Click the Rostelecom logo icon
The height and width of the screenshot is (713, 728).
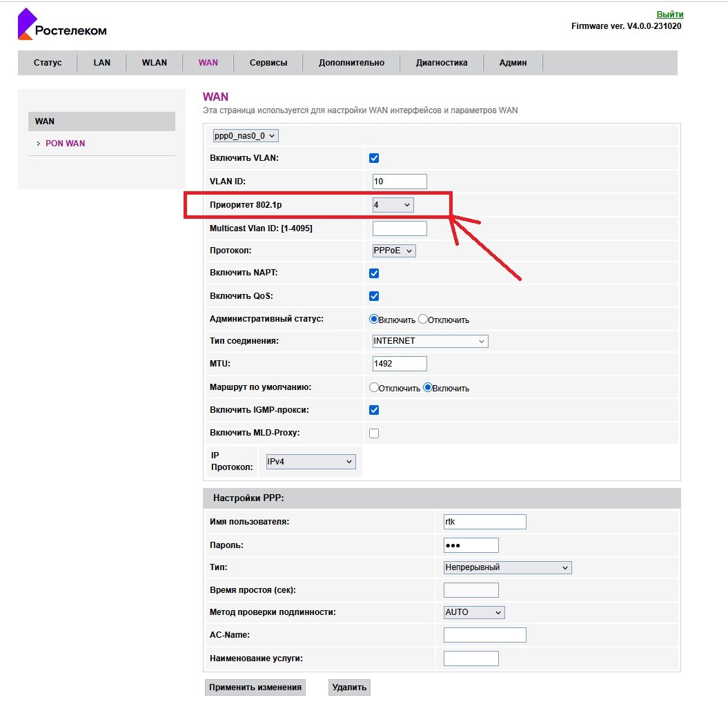tap(26, 24)
